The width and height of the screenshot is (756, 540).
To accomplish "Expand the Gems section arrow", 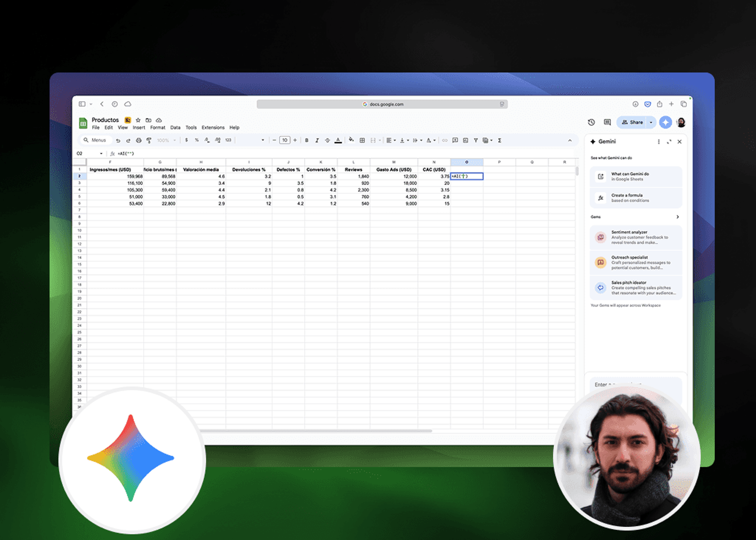I will click(x=678, y=217).
